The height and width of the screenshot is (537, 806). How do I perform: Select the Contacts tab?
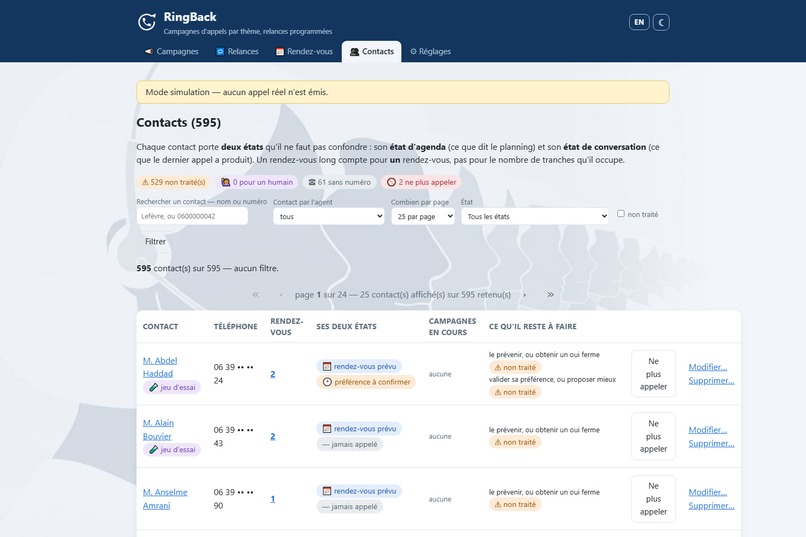[372, 51]
